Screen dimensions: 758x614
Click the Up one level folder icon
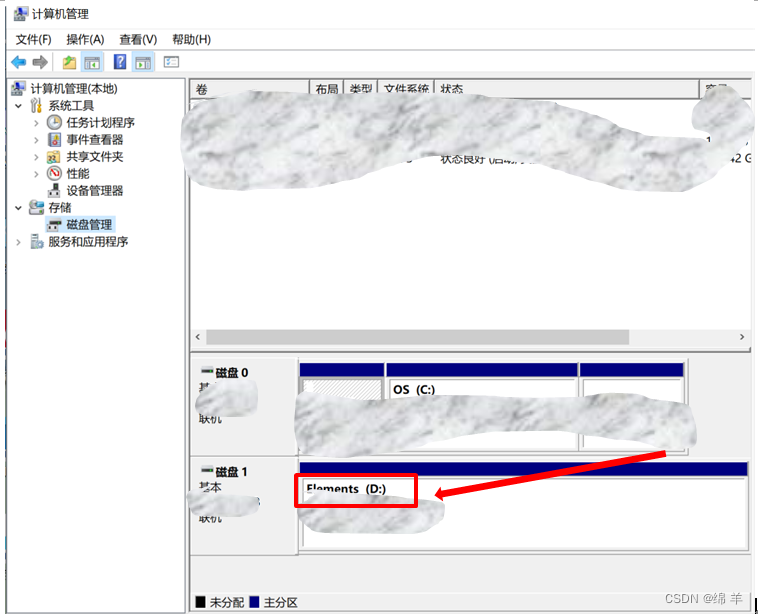click(70, 62)
